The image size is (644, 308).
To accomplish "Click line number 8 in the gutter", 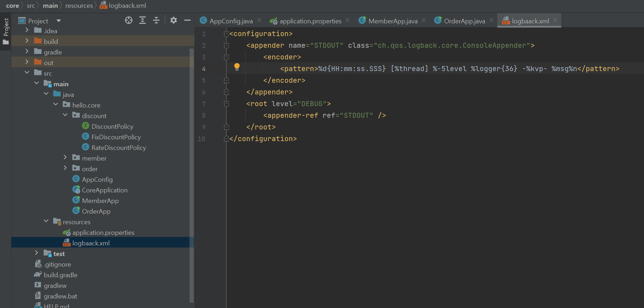I will coord(204,115).
